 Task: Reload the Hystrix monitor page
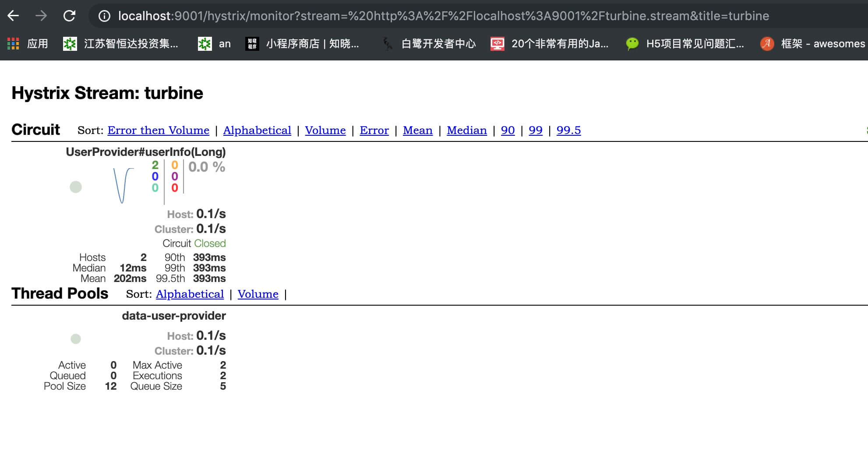point(69,16)
